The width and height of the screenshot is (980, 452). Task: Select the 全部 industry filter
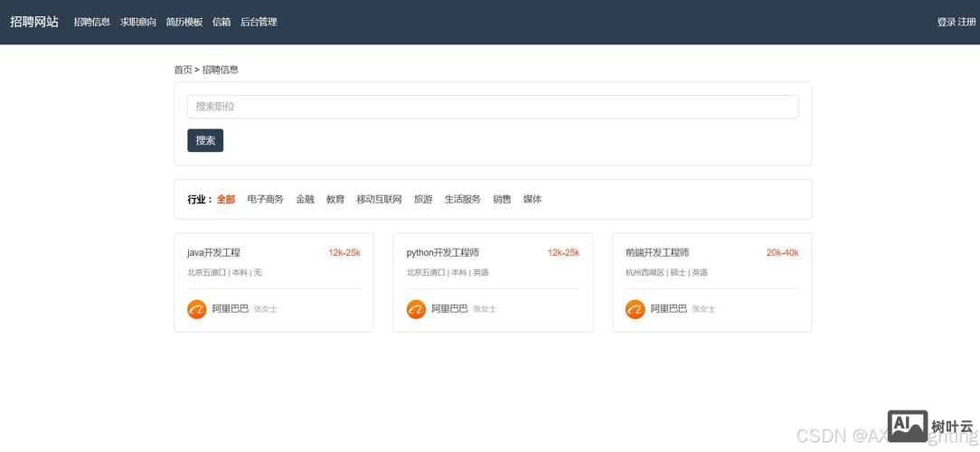coord(226,199)
